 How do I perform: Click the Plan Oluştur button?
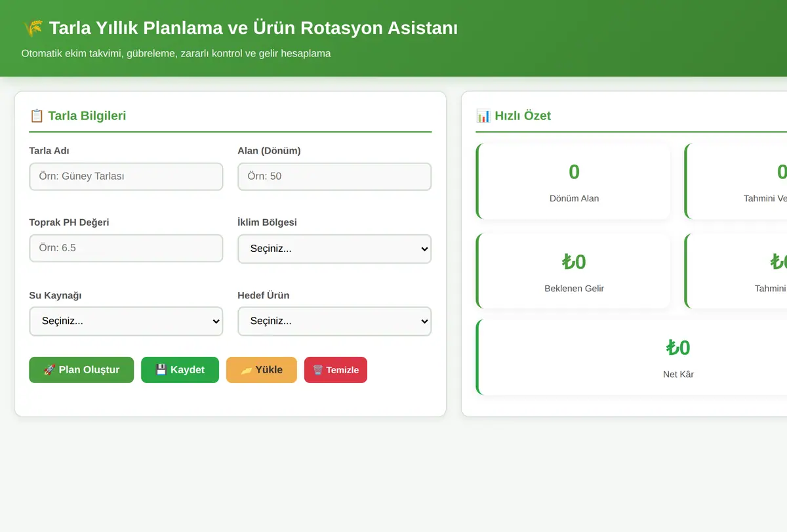(81, 370)
